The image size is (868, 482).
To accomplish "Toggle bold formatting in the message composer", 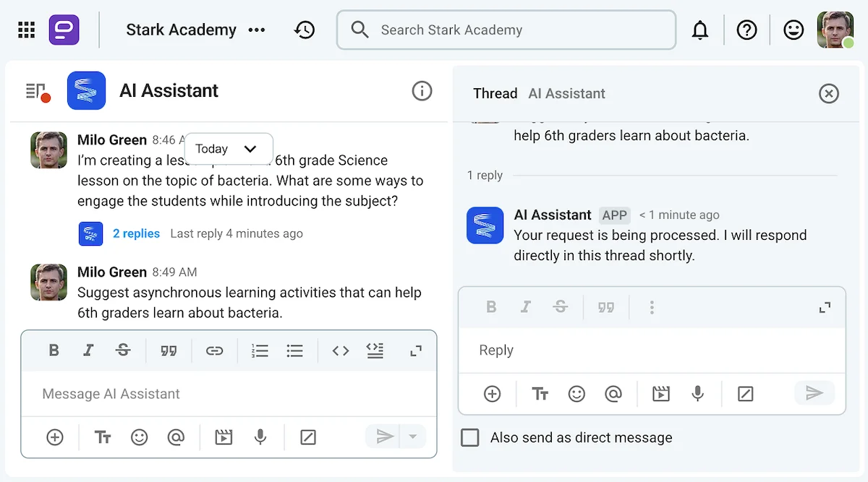I will pyautogui.click(x=54, y=350).
